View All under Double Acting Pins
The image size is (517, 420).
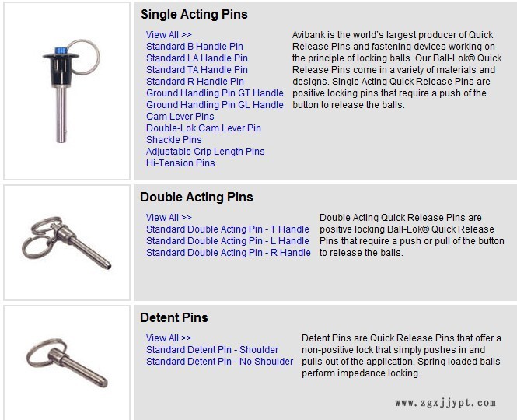[169, 218]
